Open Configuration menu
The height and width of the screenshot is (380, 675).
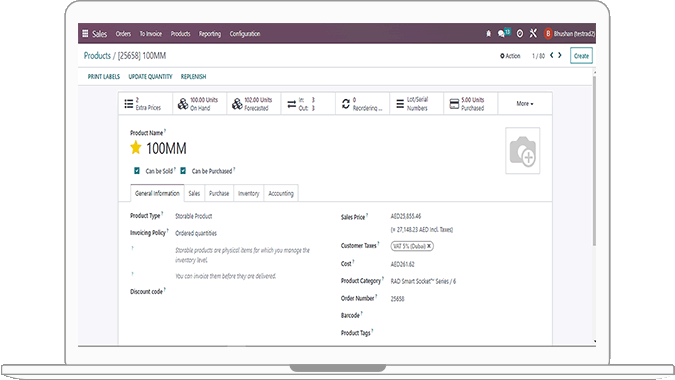[245, 34]
